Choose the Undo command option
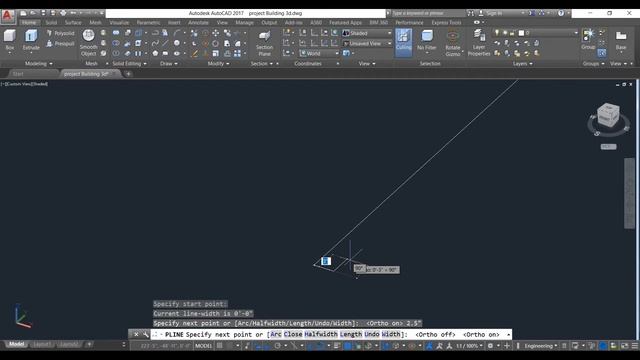Screen dimensions: 640x360 click(372, 334)
